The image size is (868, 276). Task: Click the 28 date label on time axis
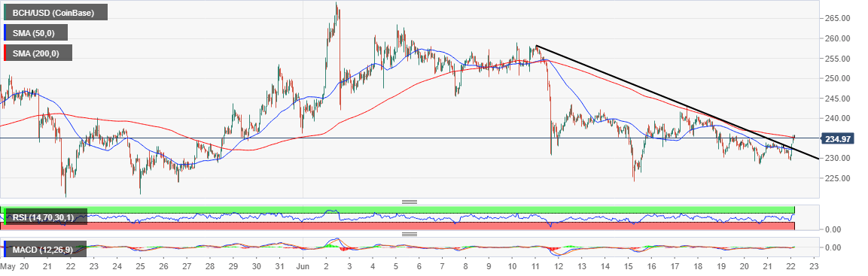(210, 266)
